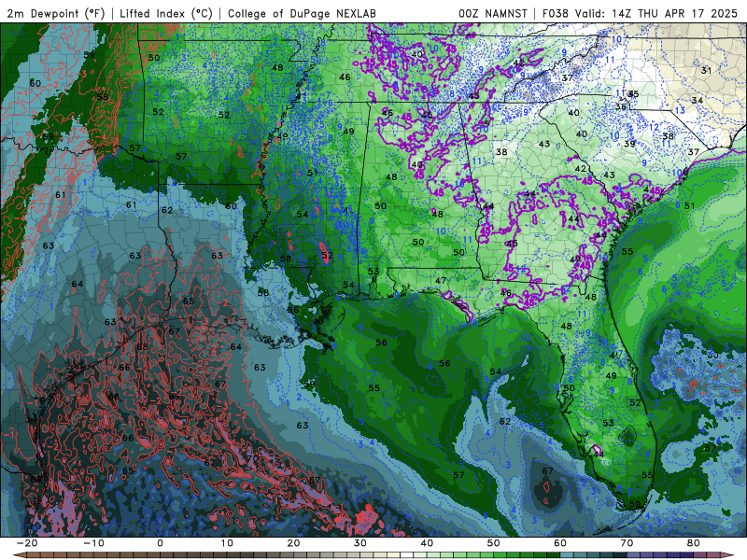Click the "34" dewpoint value on the map
Image resolution: width=747 pixels, height=560 pixels.
698,101
